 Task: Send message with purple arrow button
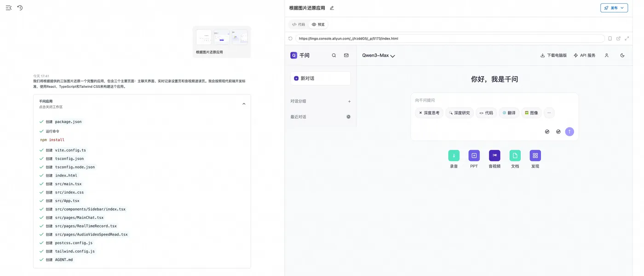[x=569, y=132]
